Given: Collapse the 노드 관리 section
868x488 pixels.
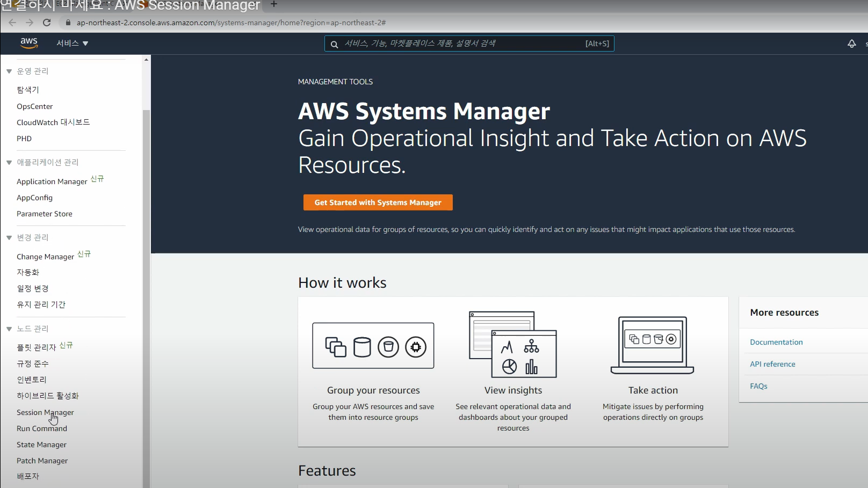Looking at the screenshot, I should pyautogui.click(x=9, y=329).
